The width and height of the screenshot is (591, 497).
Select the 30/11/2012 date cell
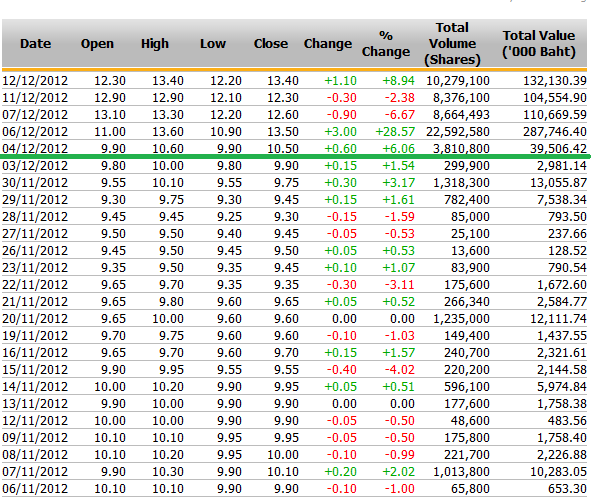(x=35, y=183)
